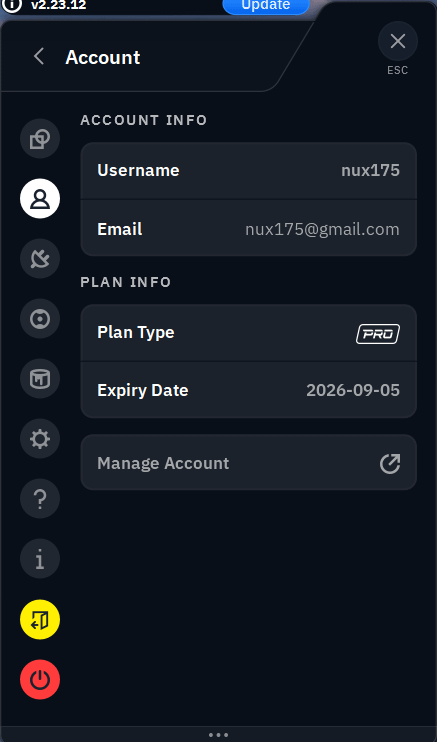The height and width of the screenshot is (742, 437).
Task: Click the external link arrow on Manage Account
Action: (x=390, y=463)
